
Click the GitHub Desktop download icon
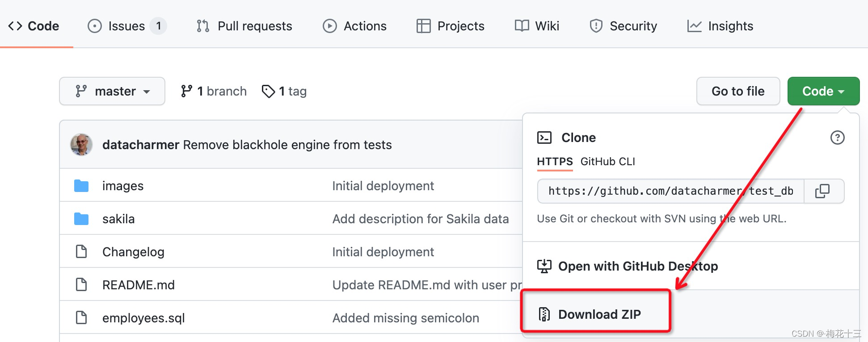(x=544, y=266)
